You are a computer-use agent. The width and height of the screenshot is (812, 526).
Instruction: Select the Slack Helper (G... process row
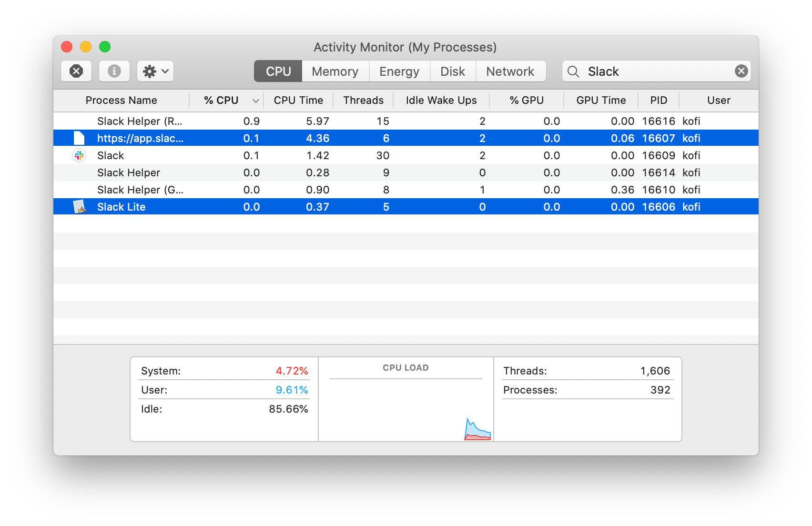click(x=406, y=190)
